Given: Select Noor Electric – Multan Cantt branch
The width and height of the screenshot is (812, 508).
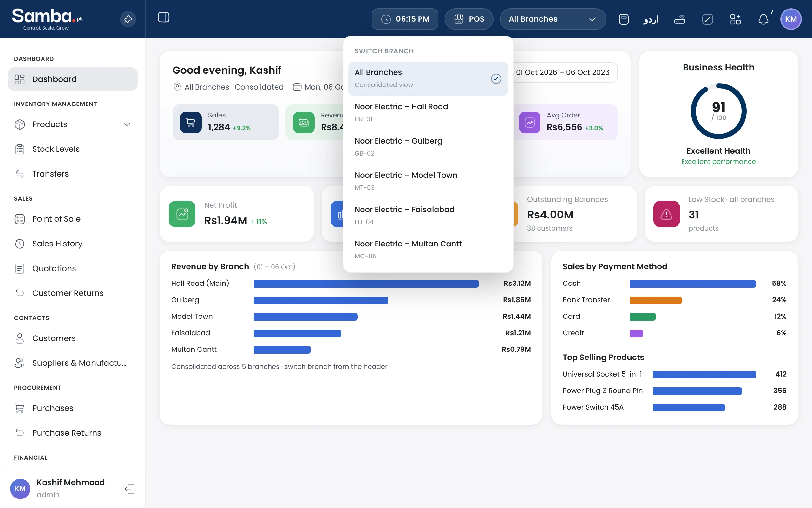Looking at the screenshot, I should coord(428,250).
